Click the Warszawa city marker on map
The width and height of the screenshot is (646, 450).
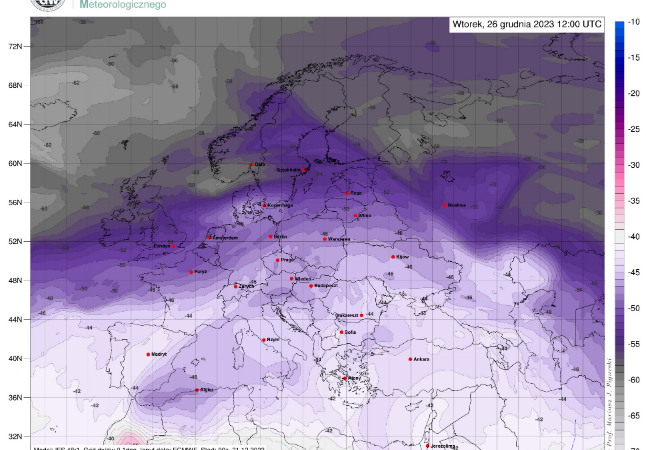(x=325, y=239)
